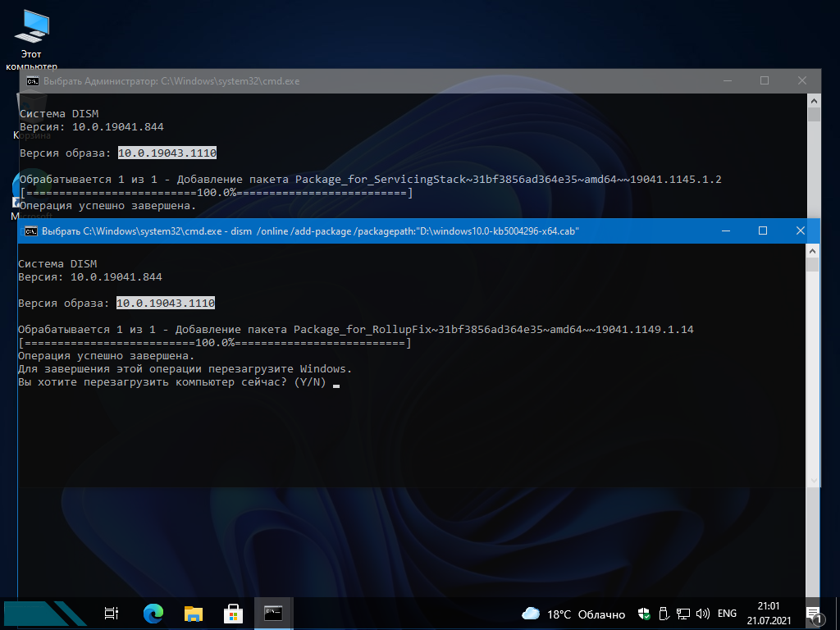This screenshot has width=840, height=630.
Task: Click the Safely Remove Hardware USB icon
Action: [x=664, y=614]
